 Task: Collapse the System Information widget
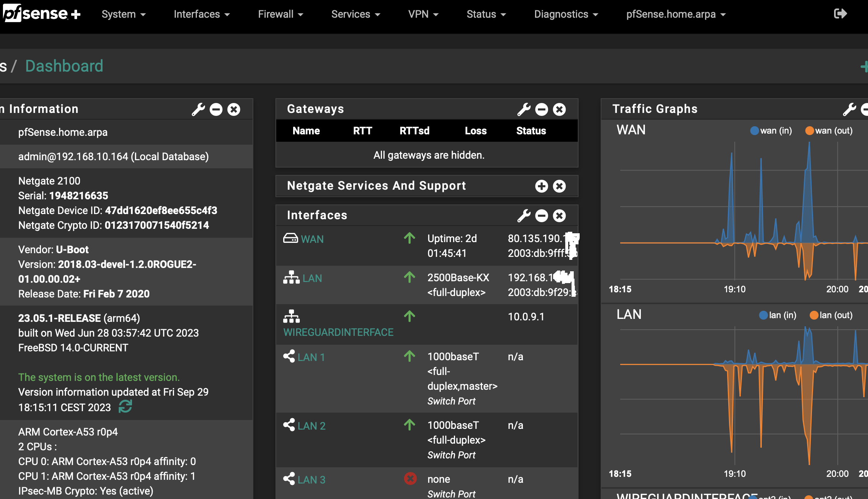[216, 109]
